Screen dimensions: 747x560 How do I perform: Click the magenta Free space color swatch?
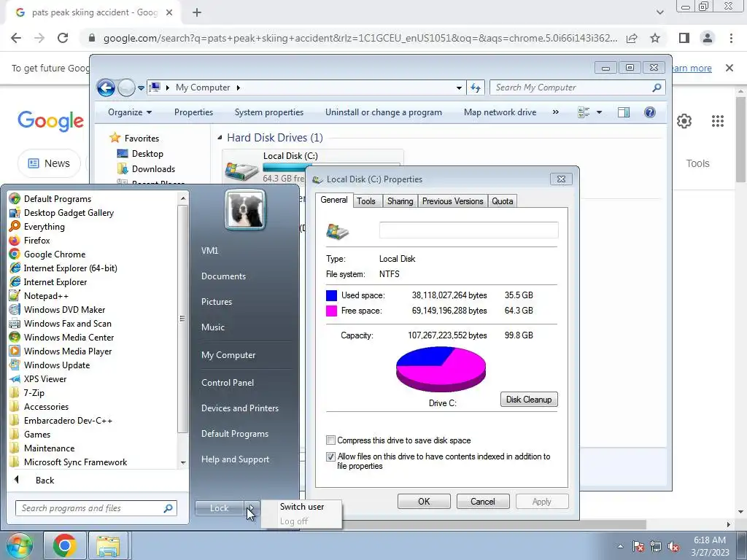[x=332, y=311]
